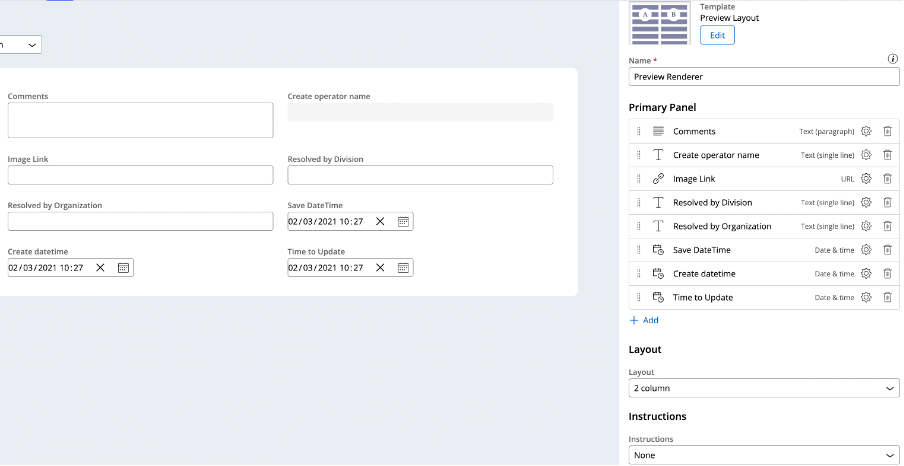Open settings gear for Resolved by Organization
The image size is (904, 466).
(866, 226)
